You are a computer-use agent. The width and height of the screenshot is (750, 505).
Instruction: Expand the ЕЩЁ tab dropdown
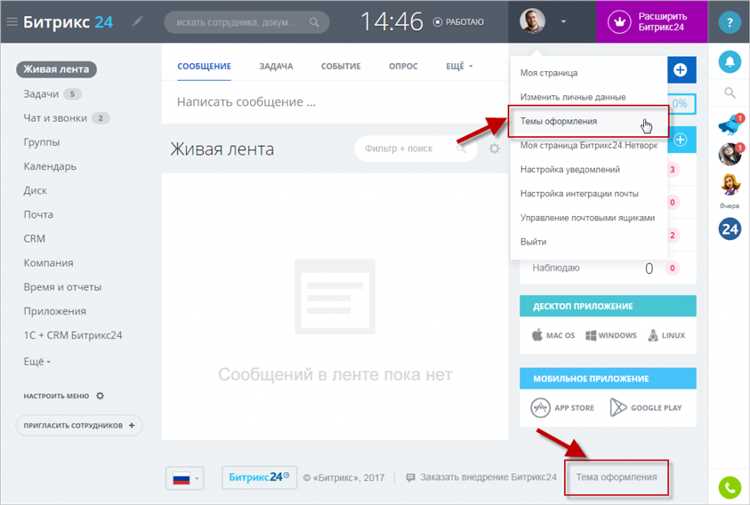459,66
